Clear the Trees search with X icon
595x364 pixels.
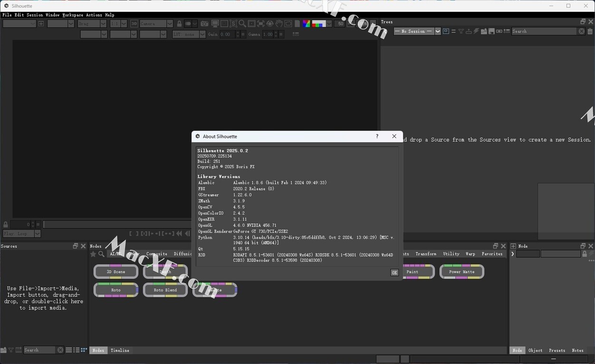pos(581,31)
